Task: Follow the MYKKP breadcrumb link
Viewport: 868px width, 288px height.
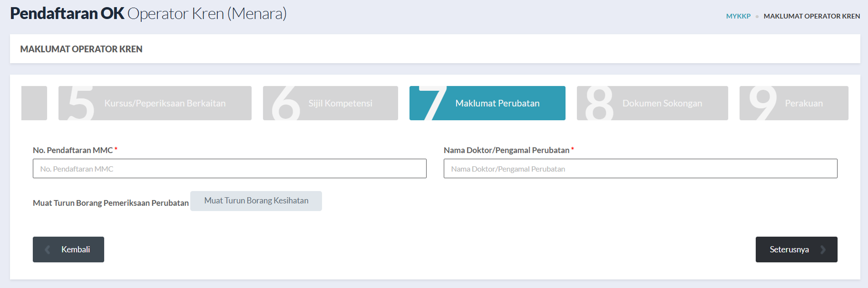Action: 738,16
